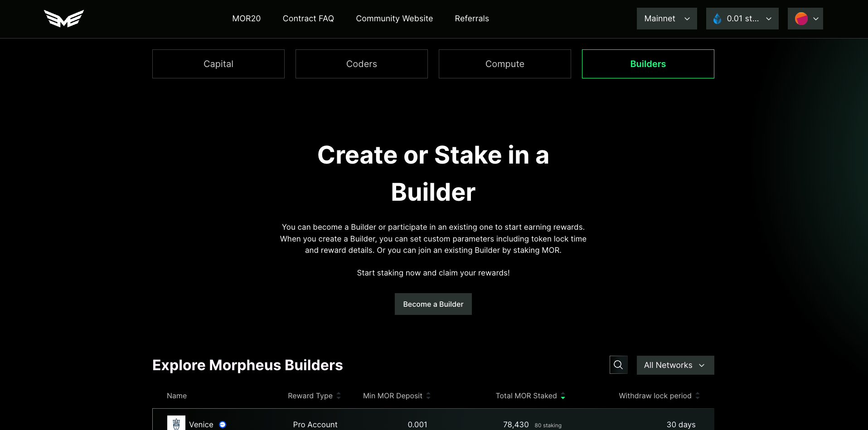Screen dimensions: 868x430
Task: Click the '30 days' lock period cell
Action: click(x=681, y=425)
